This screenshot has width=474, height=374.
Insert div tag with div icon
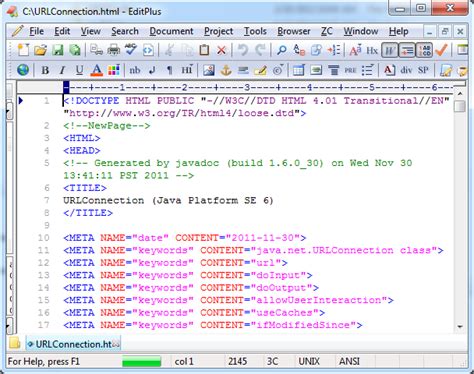coord(406,70)
